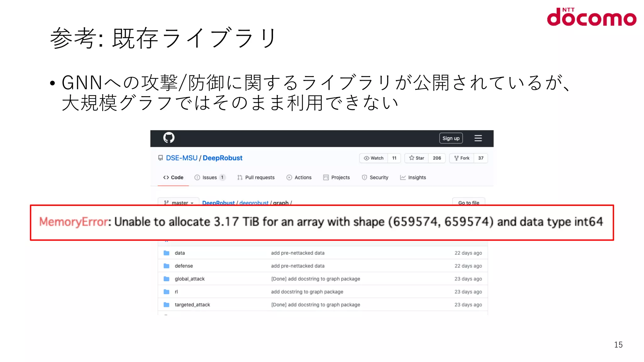Expand the master branch dropdown
Viewport: 644px width, 362px height.
pyautogui.click(x=179, y=202)
